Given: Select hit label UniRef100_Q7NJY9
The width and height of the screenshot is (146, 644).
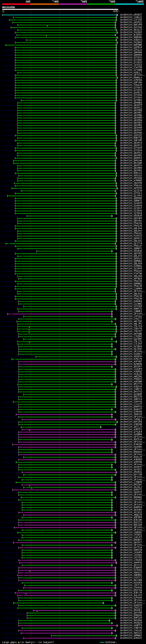Looking at the screenshot, I should pos(131,359).
